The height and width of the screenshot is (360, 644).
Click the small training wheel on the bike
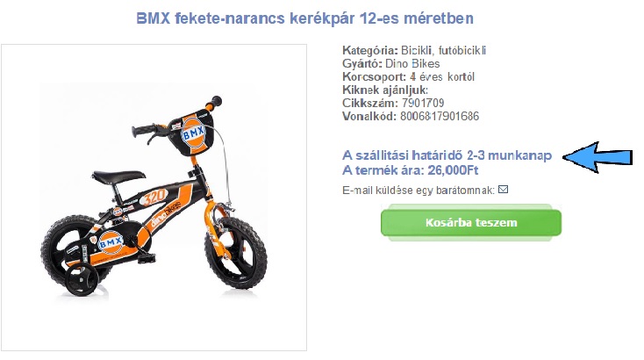point(82,281)
